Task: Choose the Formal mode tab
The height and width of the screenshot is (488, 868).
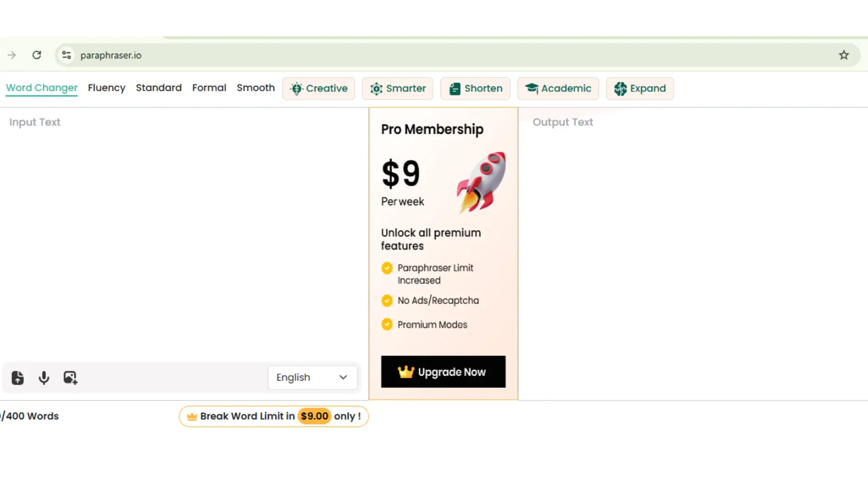Action: (209, 88)
